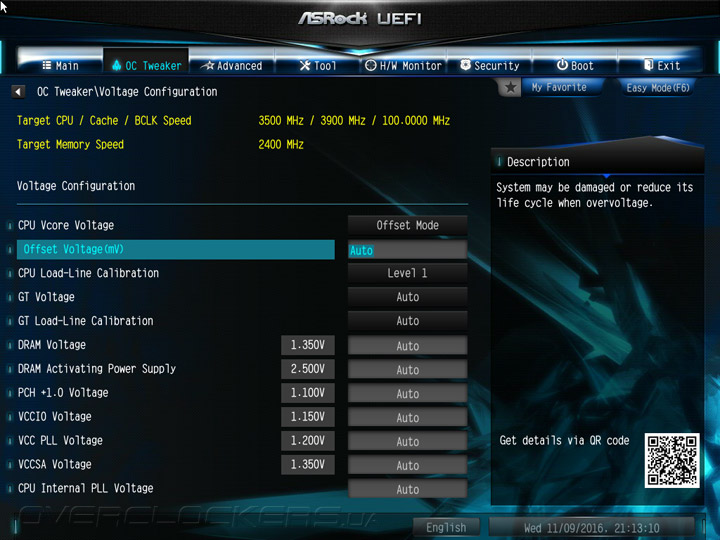Click the QR code for details
Screen dimensions: 720x540
pyautogui.click(x=672, y=460)
